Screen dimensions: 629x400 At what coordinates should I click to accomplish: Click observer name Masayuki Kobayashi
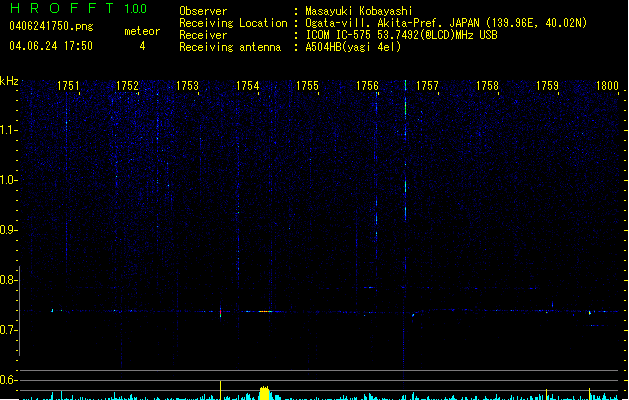tap(359, 11)
